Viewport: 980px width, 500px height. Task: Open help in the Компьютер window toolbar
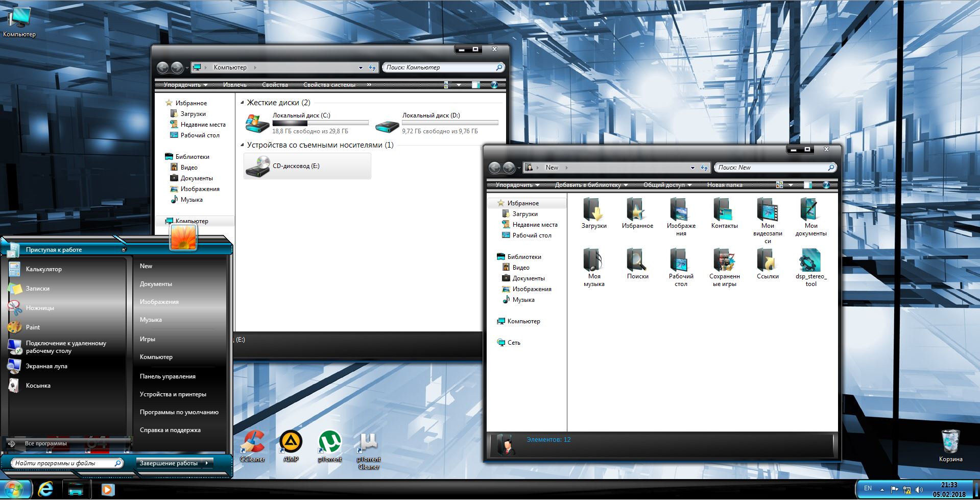(x=494, y=85)
